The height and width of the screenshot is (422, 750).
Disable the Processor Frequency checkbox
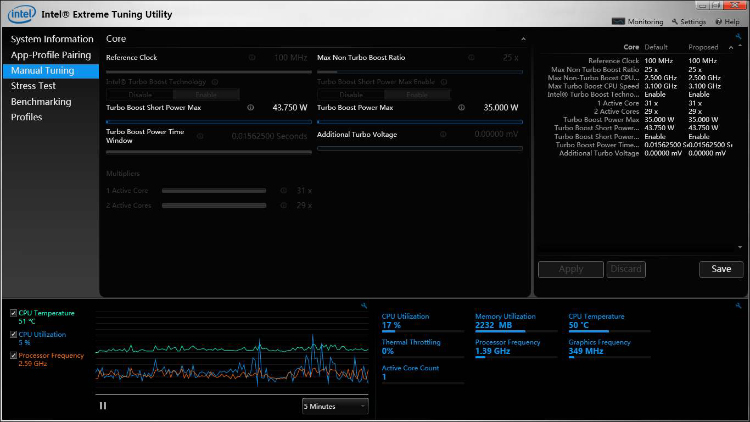[x=12, y=355]
